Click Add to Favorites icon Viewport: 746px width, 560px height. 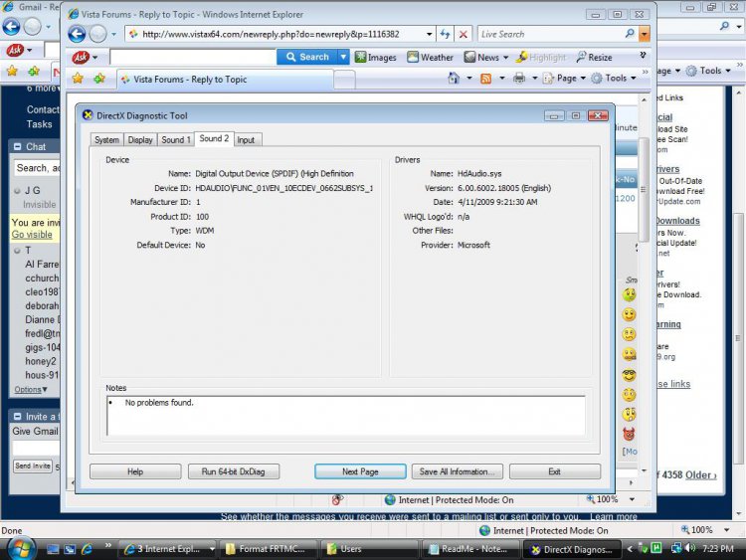(98, 79)
